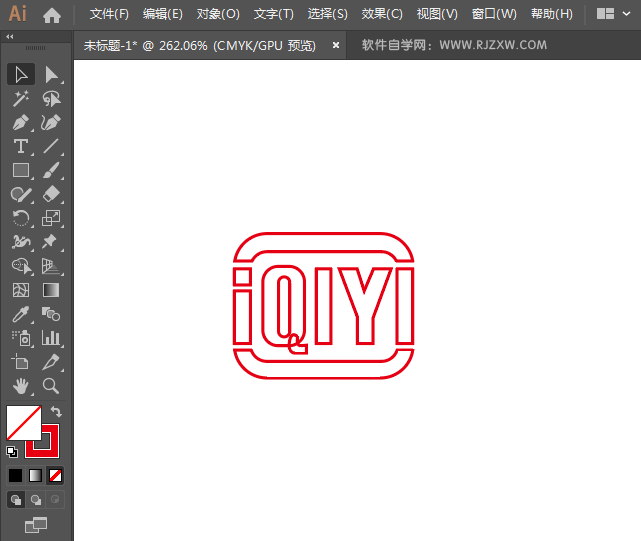641x541 pixels.
Task: Apply solid Color mode button
Action: (x=16, y=476)
